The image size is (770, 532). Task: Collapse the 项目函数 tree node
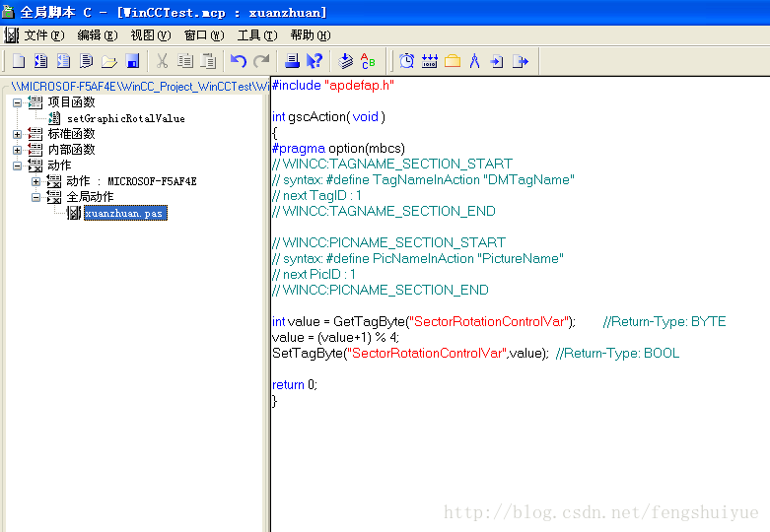click(x=17, y=102)
